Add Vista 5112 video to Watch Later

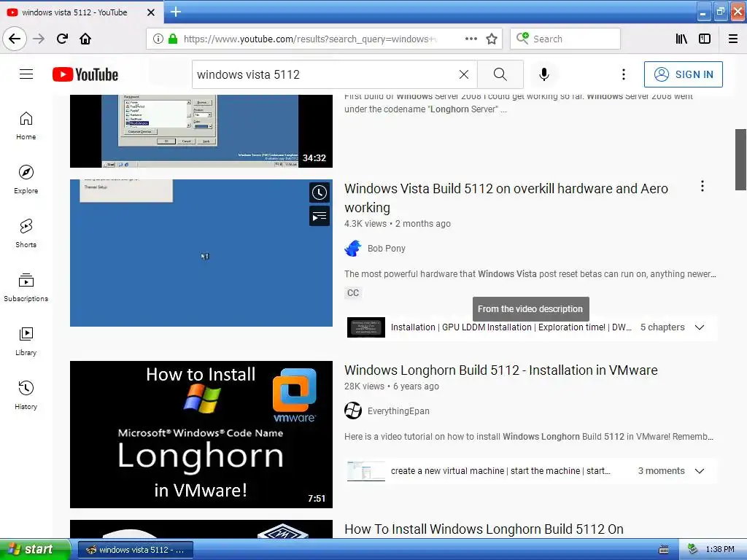click(x=320, y=192)
